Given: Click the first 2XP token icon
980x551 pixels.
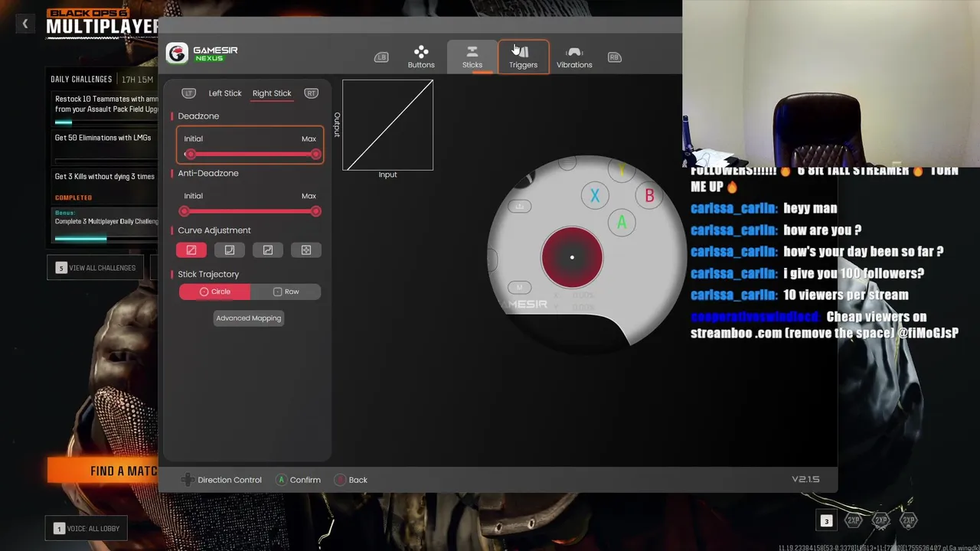Looking at the screenshot, I should tap(853, 520).
